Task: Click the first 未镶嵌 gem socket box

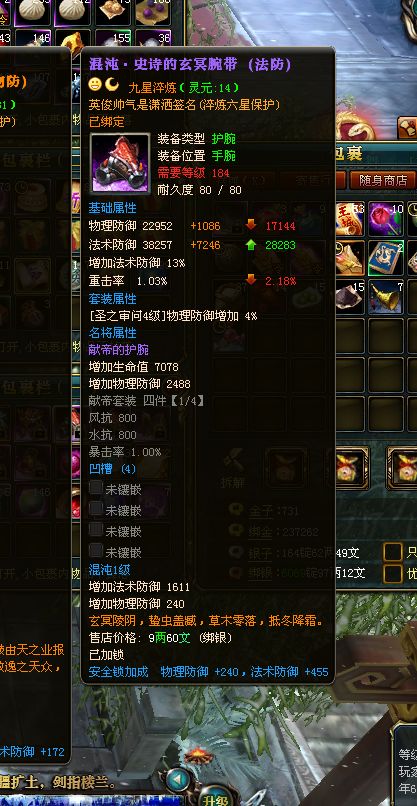Action: click(x=96, y=488)
